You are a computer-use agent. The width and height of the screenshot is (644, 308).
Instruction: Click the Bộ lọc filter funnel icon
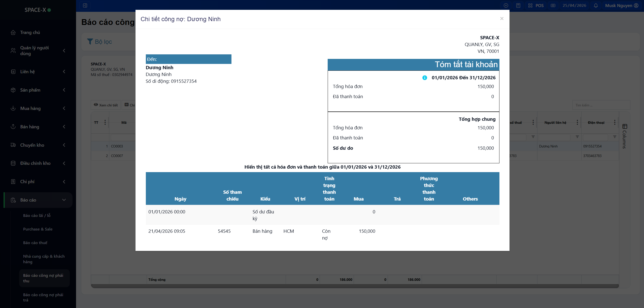point(90,42)
